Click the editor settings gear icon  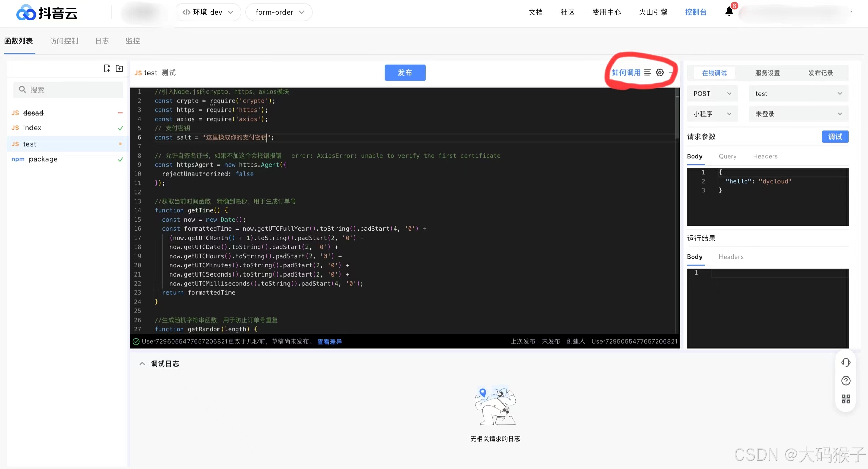point(659,73)
